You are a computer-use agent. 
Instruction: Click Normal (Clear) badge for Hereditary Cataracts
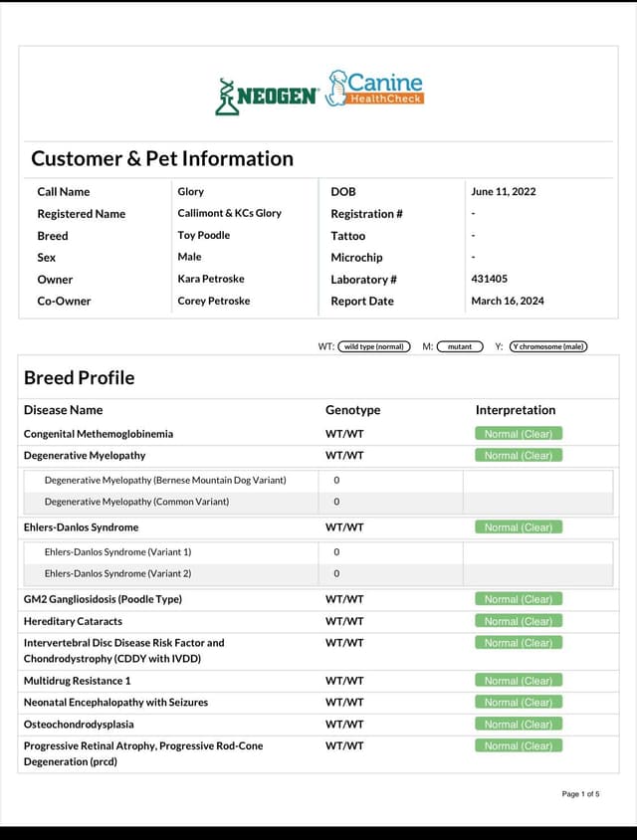click(x=519, y=621)
